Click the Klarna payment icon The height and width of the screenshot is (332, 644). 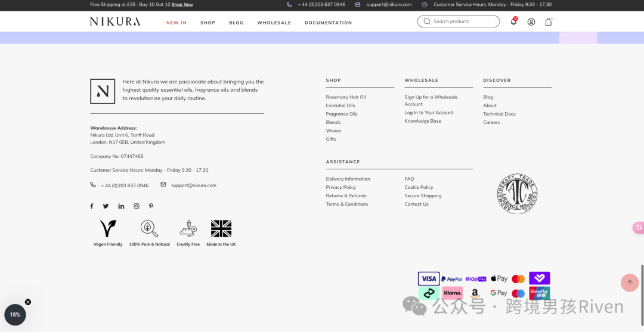[x=453, y=293]
